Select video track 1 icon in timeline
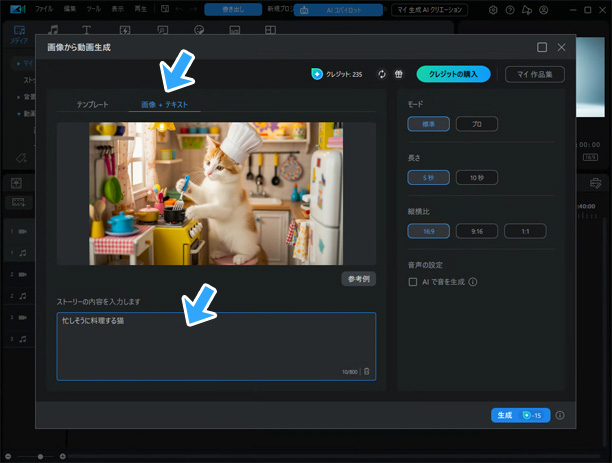612x463 pixels. pos(23,232)
